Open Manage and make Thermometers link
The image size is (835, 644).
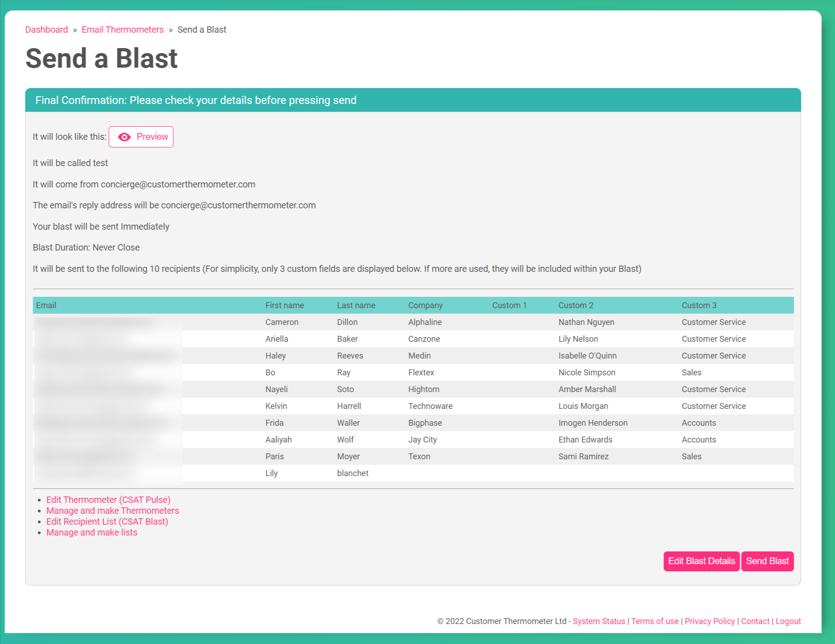point(113,511)
